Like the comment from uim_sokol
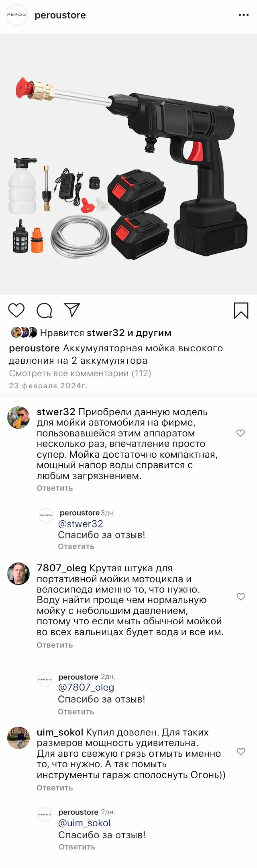This screenshot has height=868, width=257. pos(241,751)
